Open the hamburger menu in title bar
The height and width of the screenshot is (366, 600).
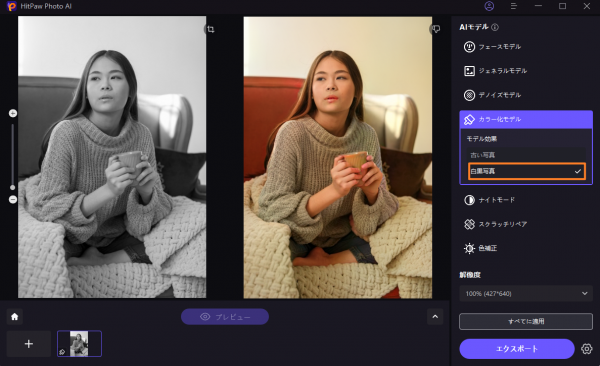pyautogui.click(x=514, y=6)
